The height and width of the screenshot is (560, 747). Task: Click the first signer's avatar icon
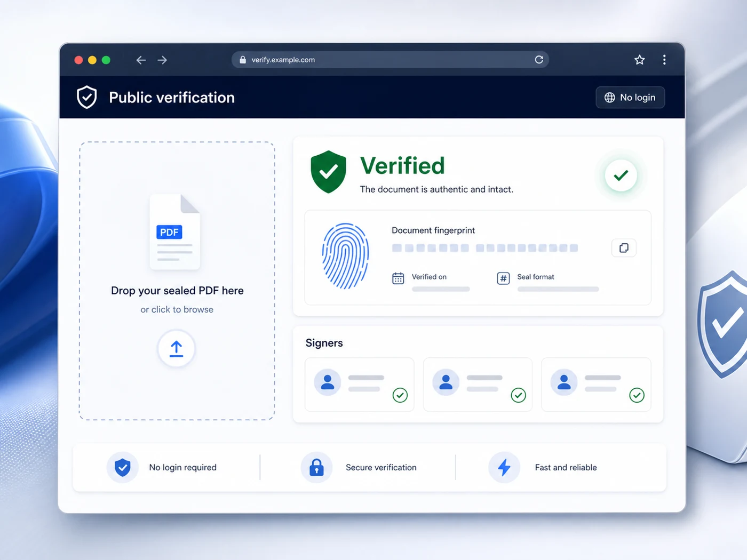(328, 382)
